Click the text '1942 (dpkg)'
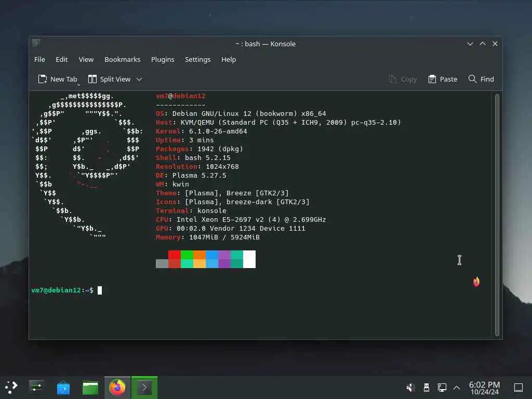The width and height of the screenshot is (532, 399). (220, 149)
